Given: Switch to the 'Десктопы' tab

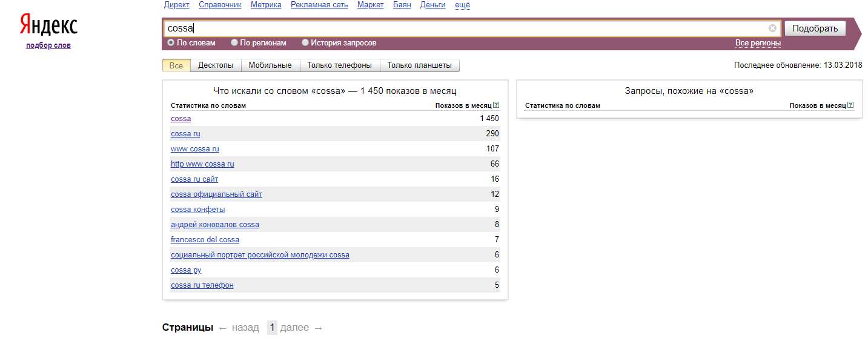Looking at the screenshot, I should click(x=216, y=65).
